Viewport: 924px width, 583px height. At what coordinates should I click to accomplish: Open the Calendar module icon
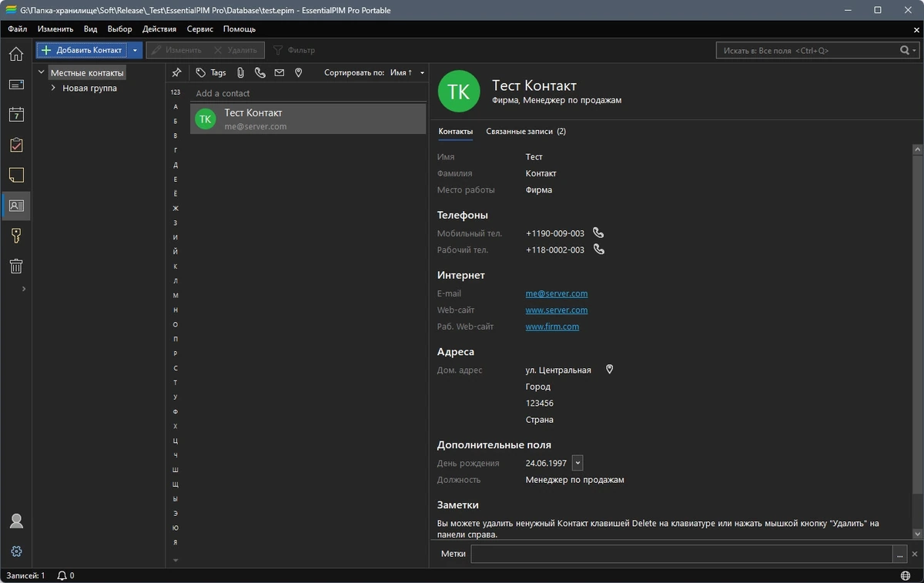(16, 115)
